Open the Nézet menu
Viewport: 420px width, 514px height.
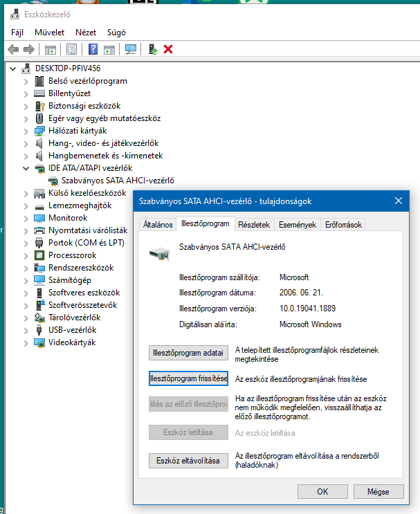pyautogui.click(x=86, y=33)
